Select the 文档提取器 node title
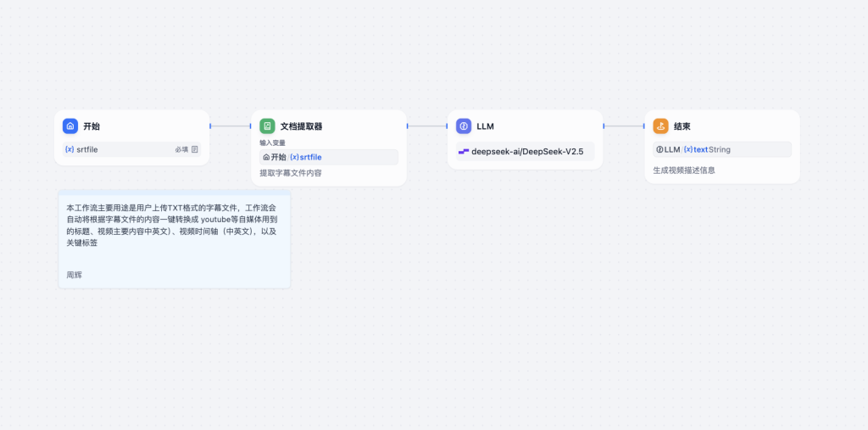 [301, 126]
